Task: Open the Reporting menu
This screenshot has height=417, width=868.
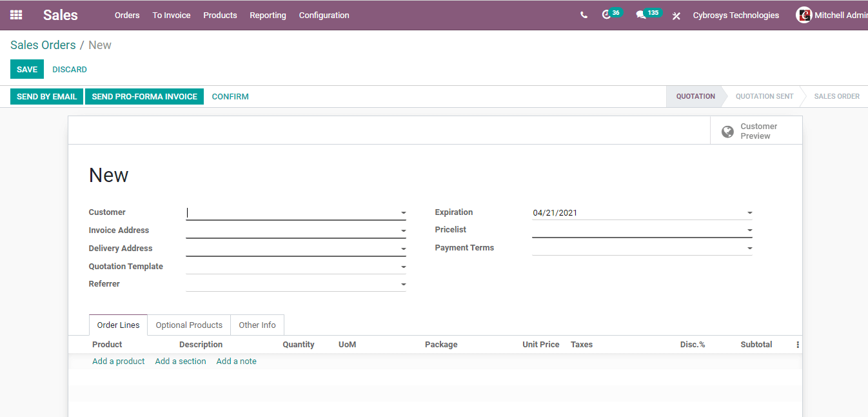Action: (268, 15)
